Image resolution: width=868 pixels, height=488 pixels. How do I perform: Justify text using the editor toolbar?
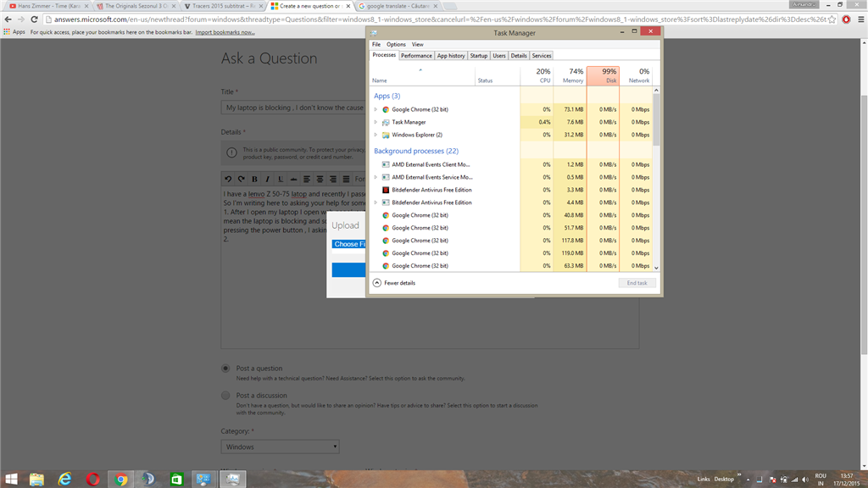click(346, 179)
